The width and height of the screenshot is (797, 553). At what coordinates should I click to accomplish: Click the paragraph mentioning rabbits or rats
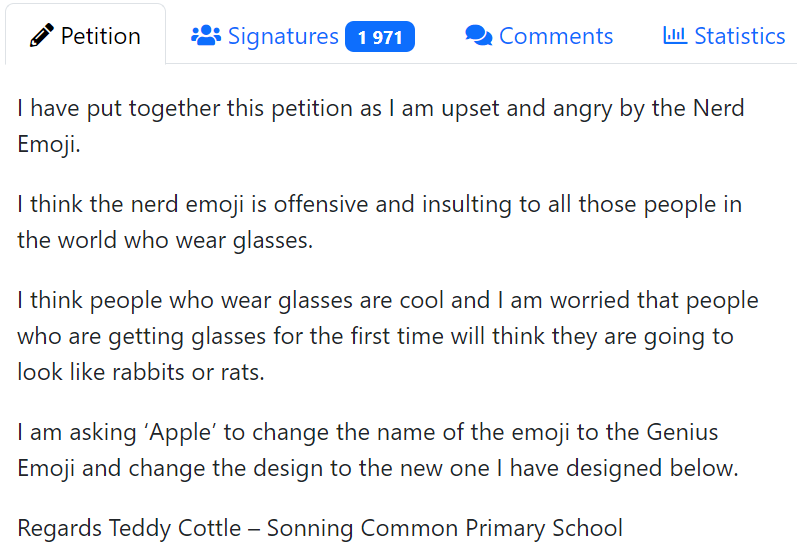[388, 336]
